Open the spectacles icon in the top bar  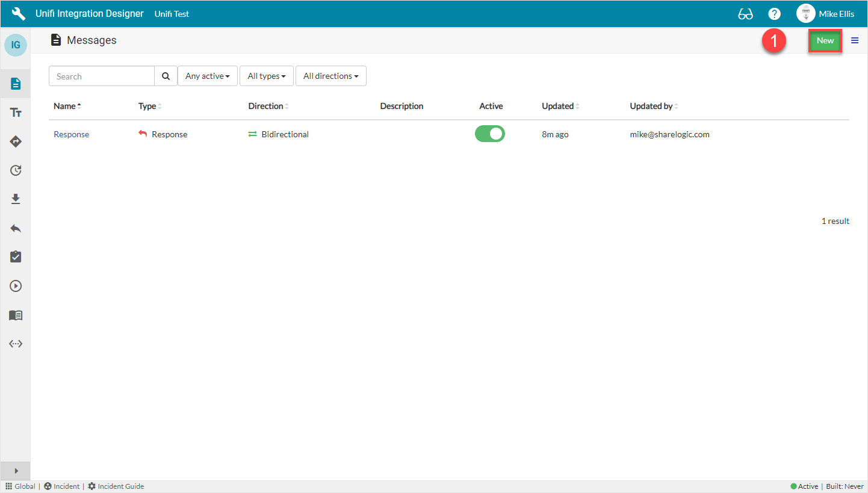point(745,13)
